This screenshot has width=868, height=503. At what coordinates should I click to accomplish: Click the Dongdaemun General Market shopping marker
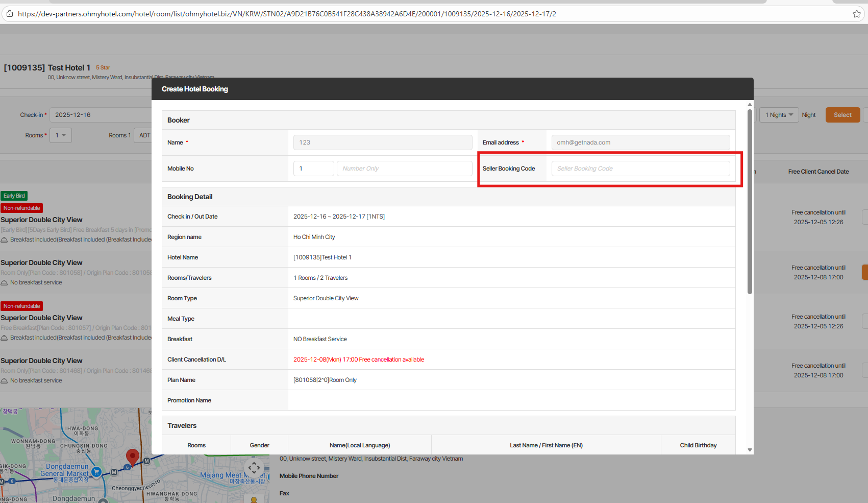[96, 472]
